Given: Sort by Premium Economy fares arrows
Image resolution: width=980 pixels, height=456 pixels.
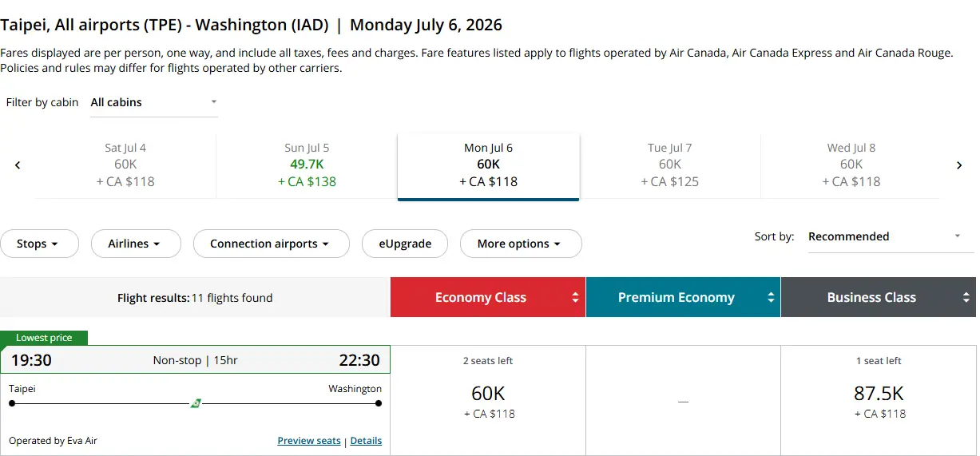Looking at the screenshot, I should pyautogui.click(x=771, y=298).
